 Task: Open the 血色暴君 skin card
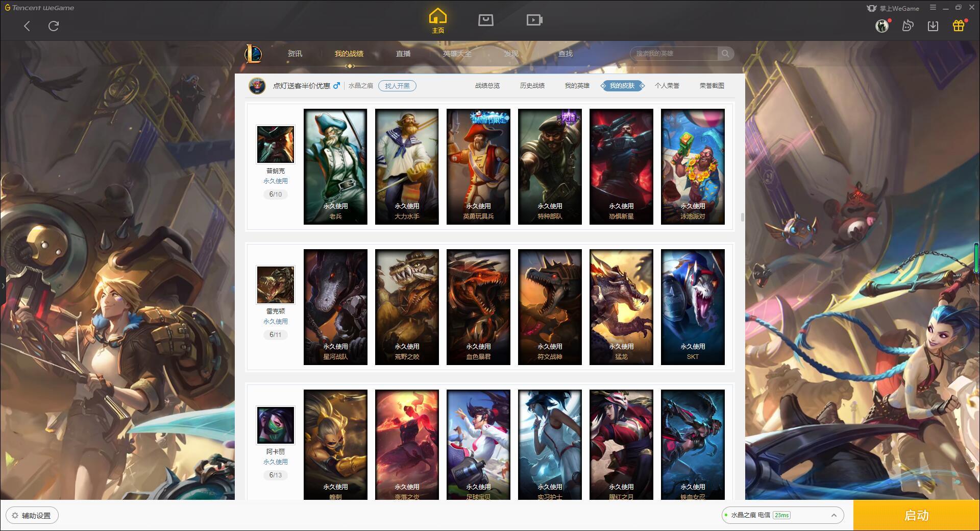[478, 307]
